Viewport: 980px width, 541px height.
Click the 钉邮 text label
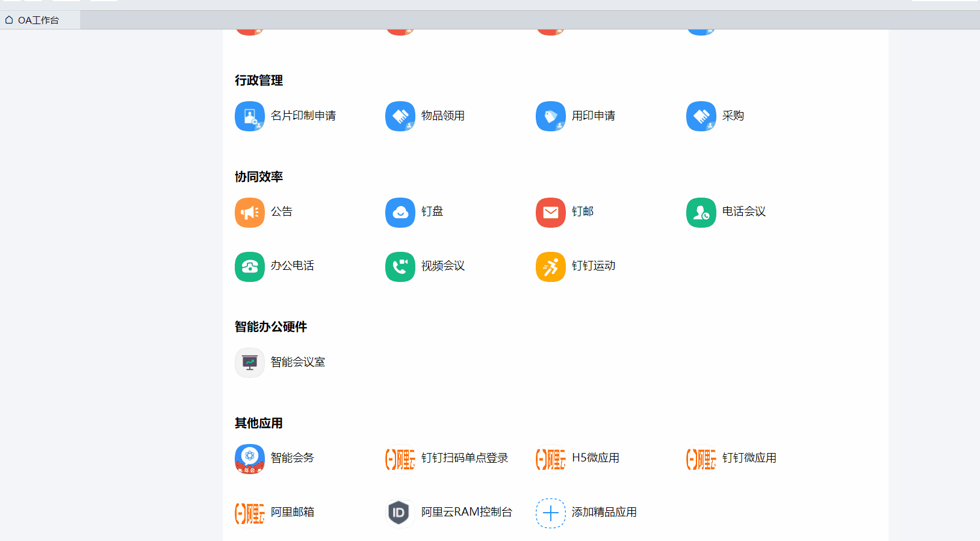(583, 211)
